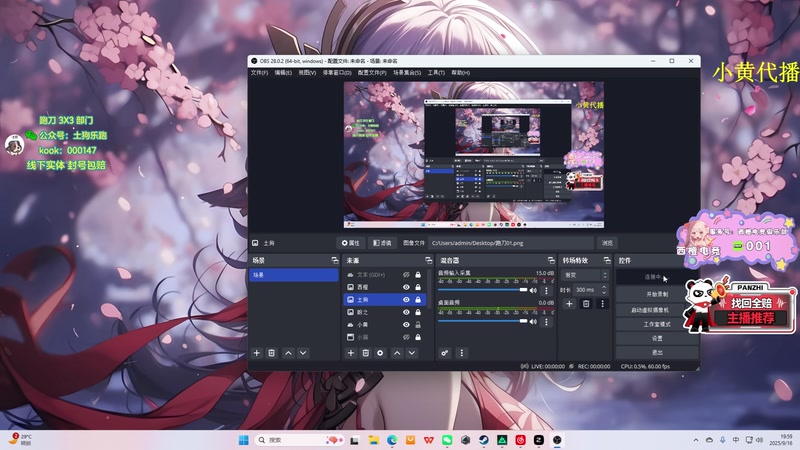Add a transition with the plus icon
Viewport: 800px width, 450px height.
[x=569, y=304]
